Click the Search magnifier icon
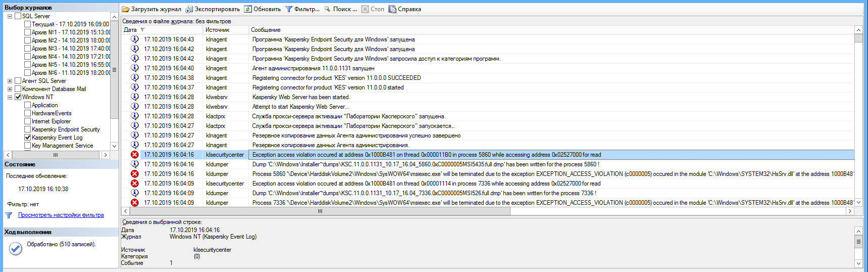 coord(328,9)
